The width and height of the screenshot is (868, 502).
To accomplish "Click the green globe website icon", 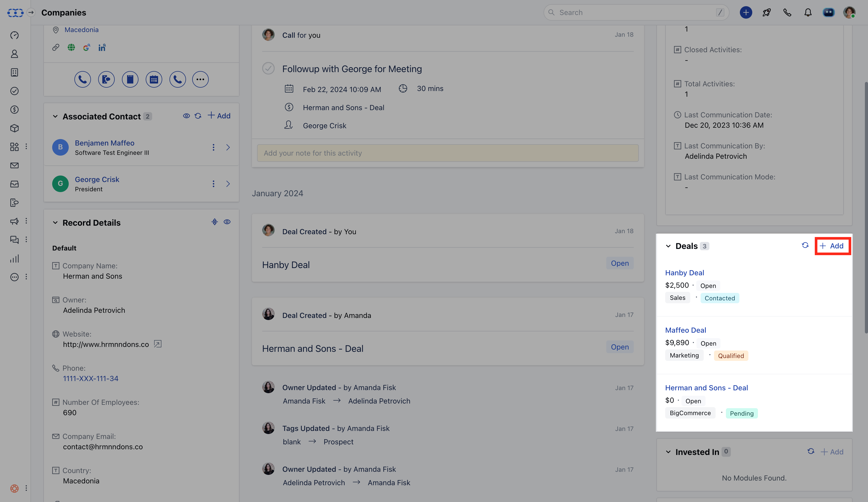I will 71,48.
